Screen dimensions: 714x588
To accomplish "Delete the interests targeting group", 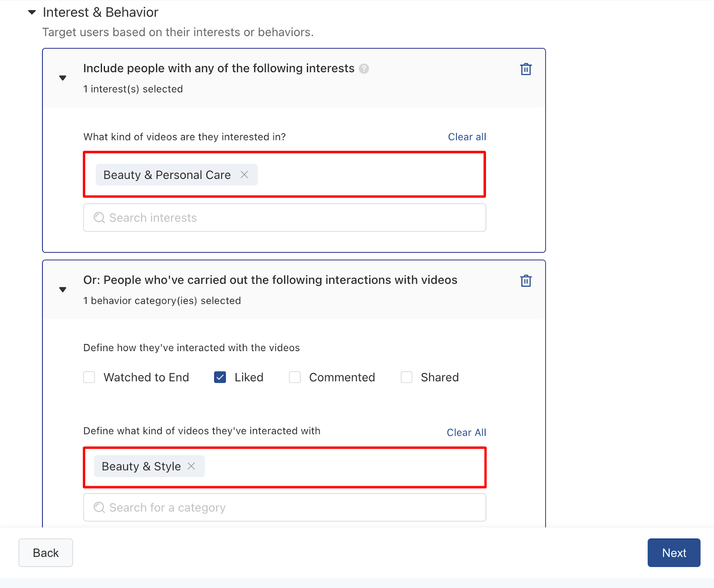I will pyautogui.click(x=526, y=69).
